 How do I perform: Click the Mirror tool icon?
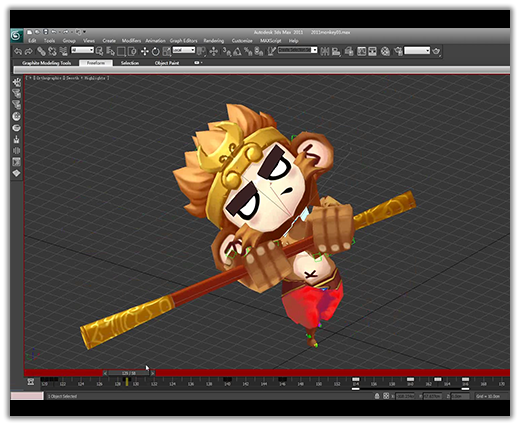[325, 51]
